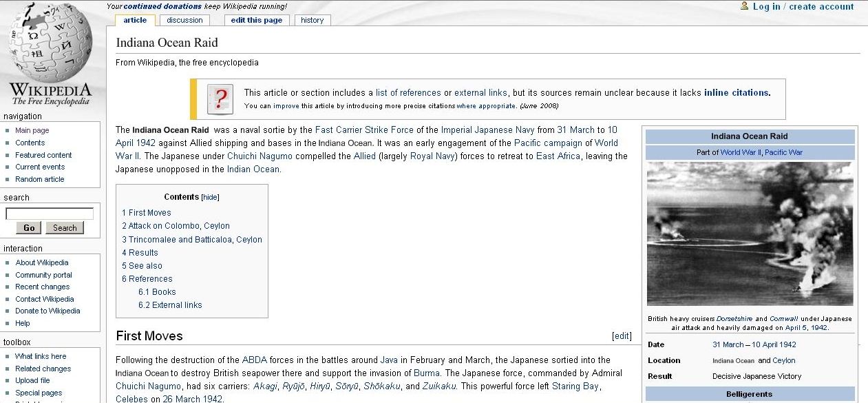This screenshot has width=868, height=403.
Task: Open Pacific campaign link
Action: click(x=548, y=143)
